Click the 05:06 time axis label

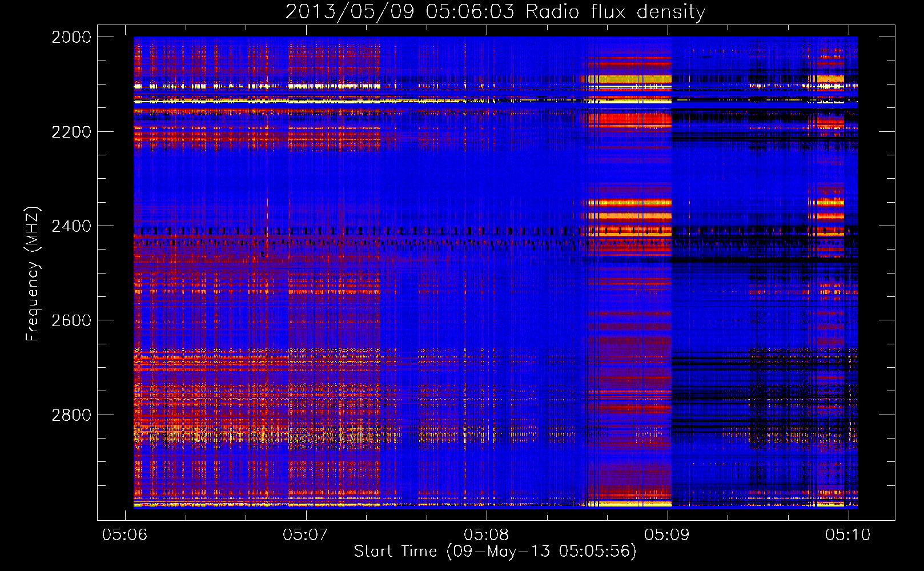124,534
